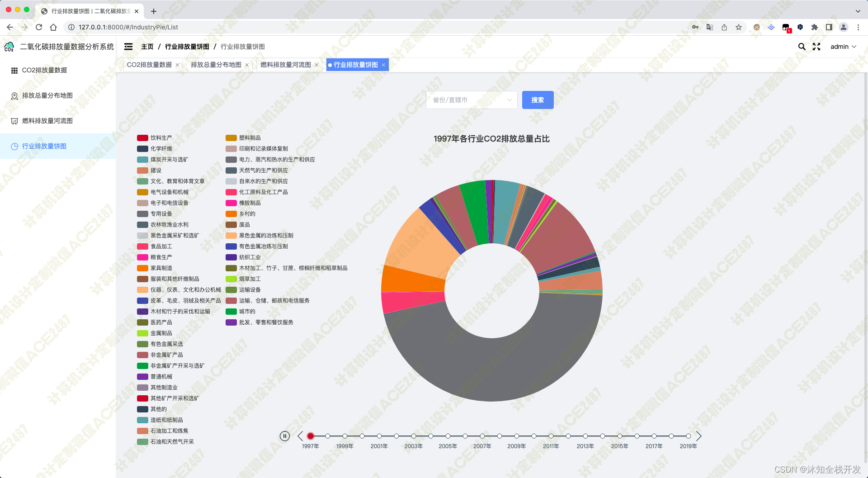This screenshot has width=868, height=478.
Task: Click the first 行业排放量饼图 breadcrumb link
Action: (187, 47)
